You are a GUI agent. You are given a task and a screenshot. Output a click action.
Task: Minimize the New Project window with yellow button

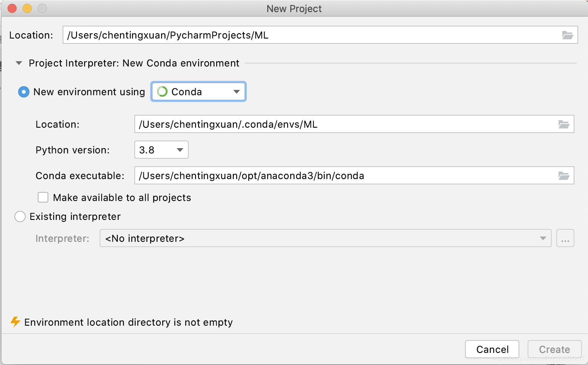tap(27, 8)
